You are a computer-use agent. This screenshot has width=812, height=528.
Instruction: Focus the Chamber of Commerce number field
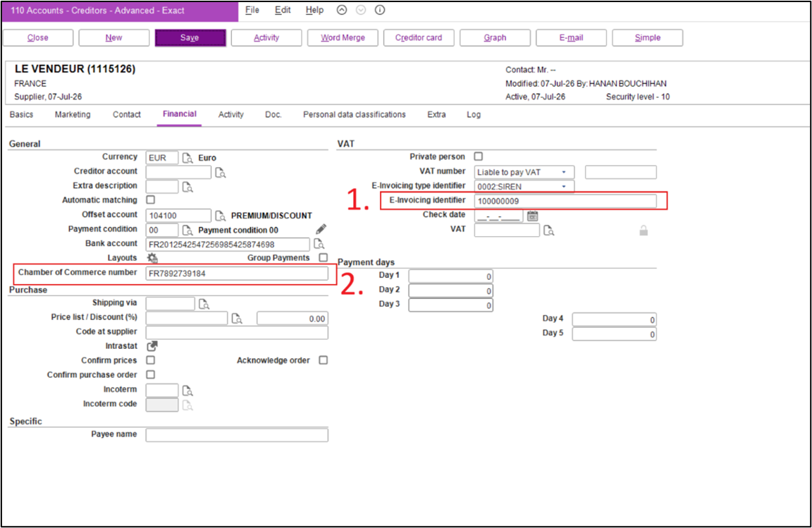pos(237,273)
